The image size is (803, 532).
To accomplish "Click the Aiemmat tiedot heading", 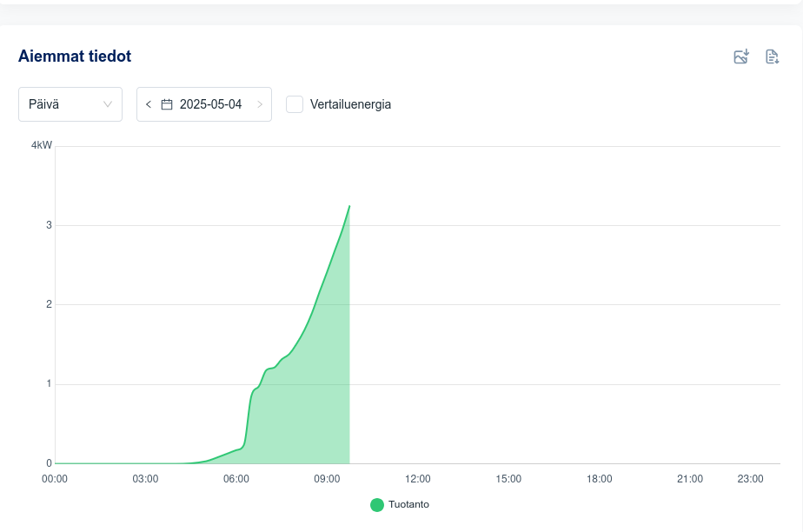I will point(75,57).
